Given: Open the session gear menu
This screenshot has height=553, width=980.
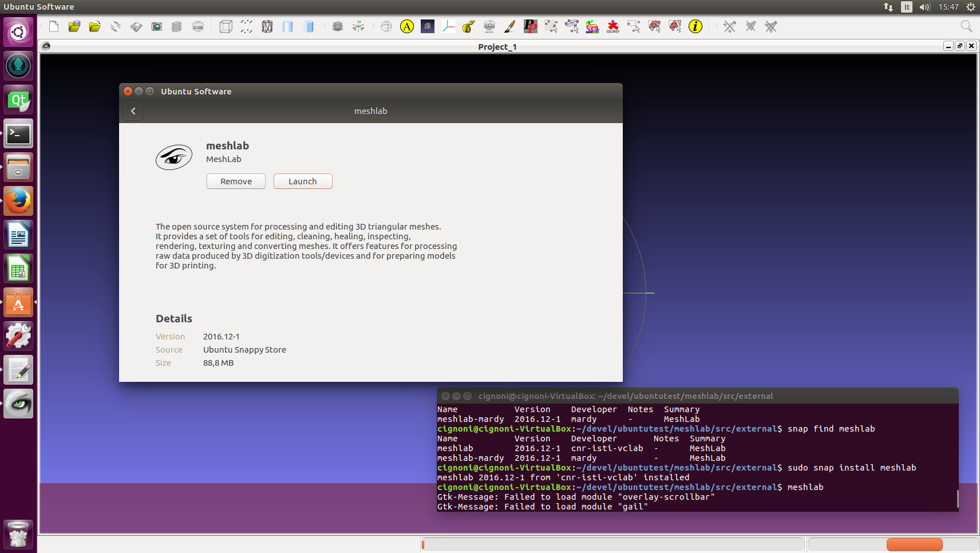Looking at the screenshot, I should click(x=971, y=7).
